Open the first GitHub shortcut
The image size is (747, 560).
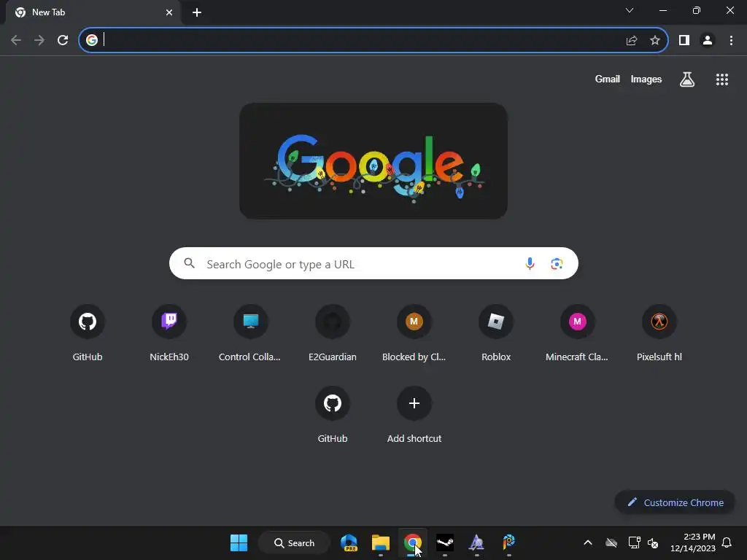coord(88,333)
